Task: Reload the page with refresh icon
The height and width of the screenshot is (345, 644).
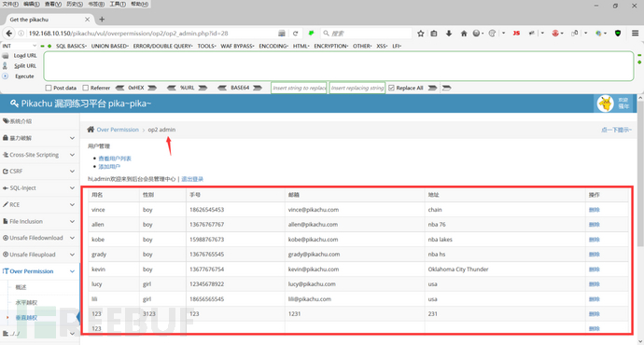Action: point(295,34)
